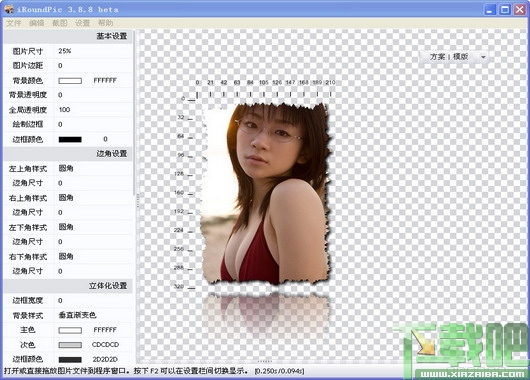The width and height of the screenshot is (530, 380).
Task: Expand the 方案 | 模版 dropdown arrow
Action: click(x=483, y=57)
